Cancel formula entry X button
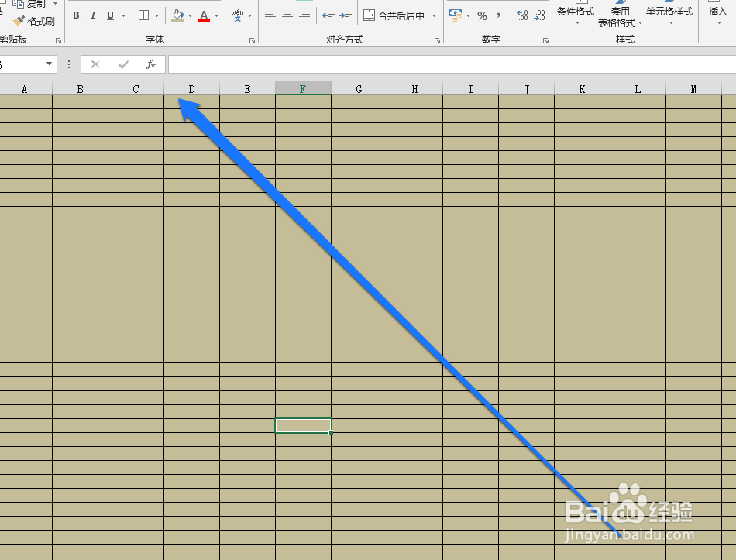736x560 pixels. click(95, 64)
